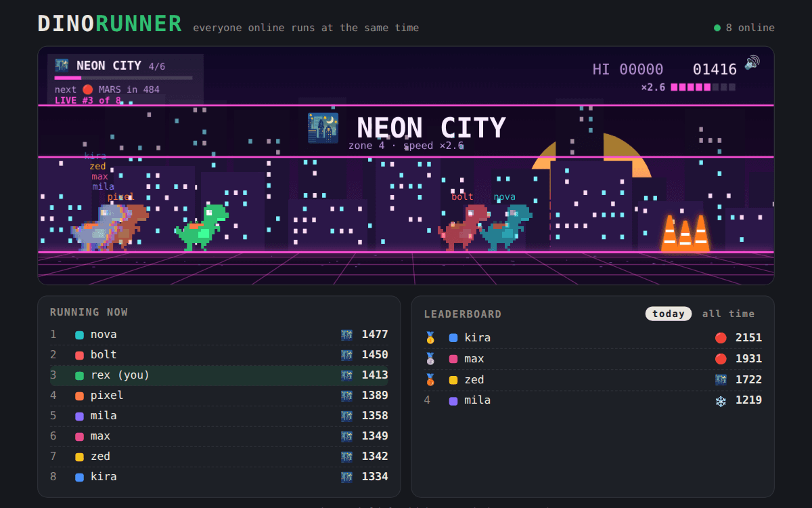Switch the leaderboard to the today tab
Screen dimensions: 812x508
point(669,314)
